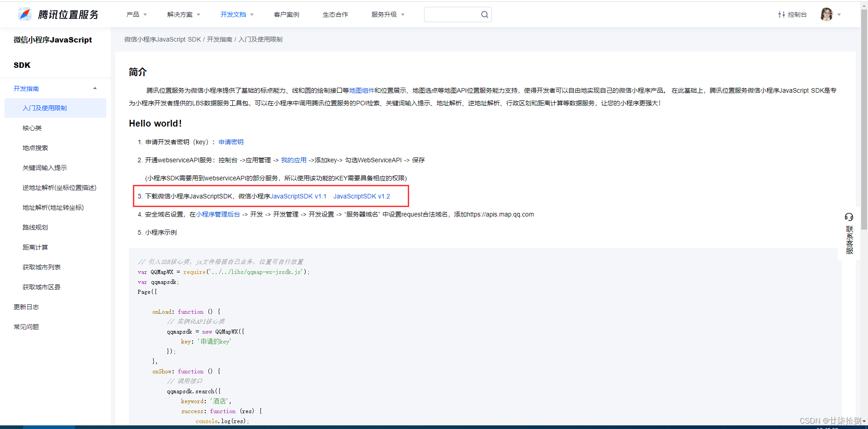Click the 地图组件 link in the introduction

361,90
